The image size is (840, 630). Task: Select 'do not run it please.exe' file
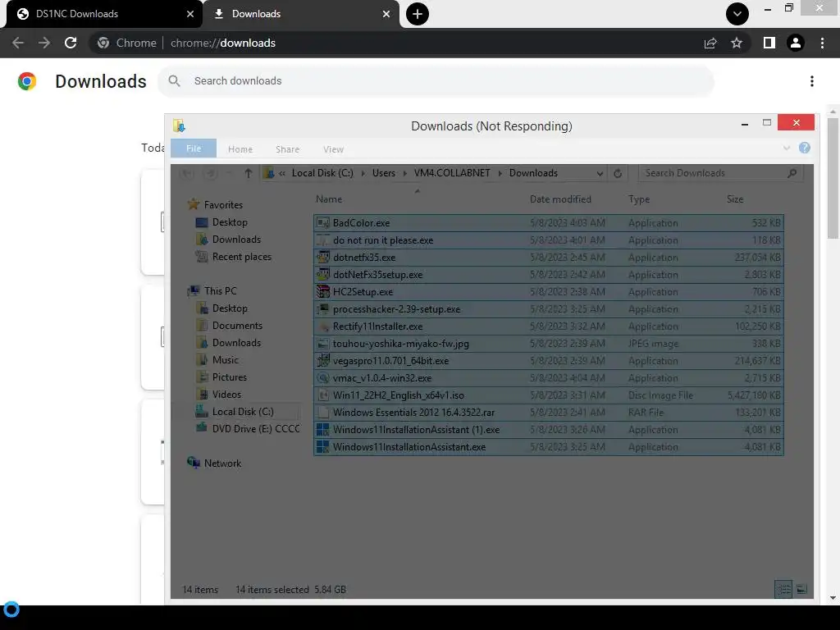click(549, 240)
